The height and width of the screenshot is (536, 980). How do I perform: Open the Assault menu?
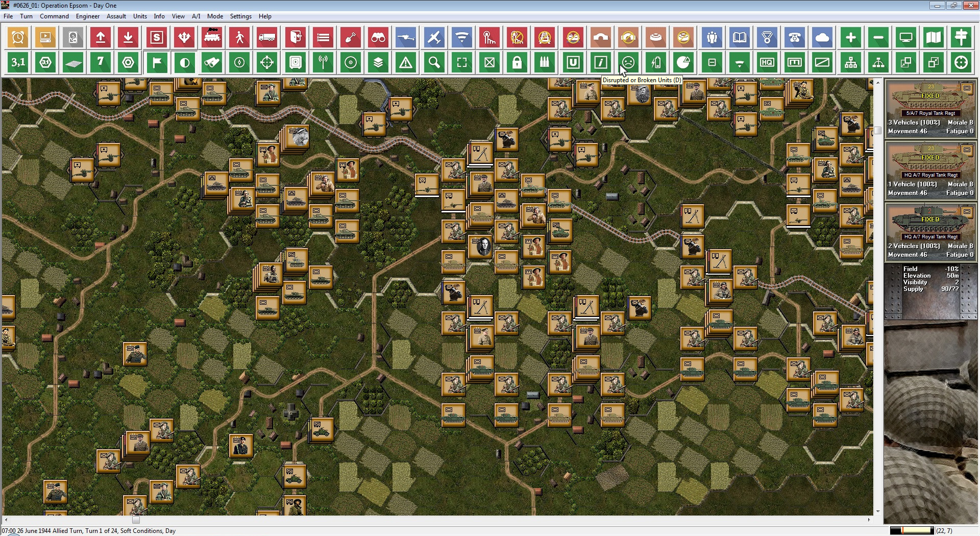(116, 16)
